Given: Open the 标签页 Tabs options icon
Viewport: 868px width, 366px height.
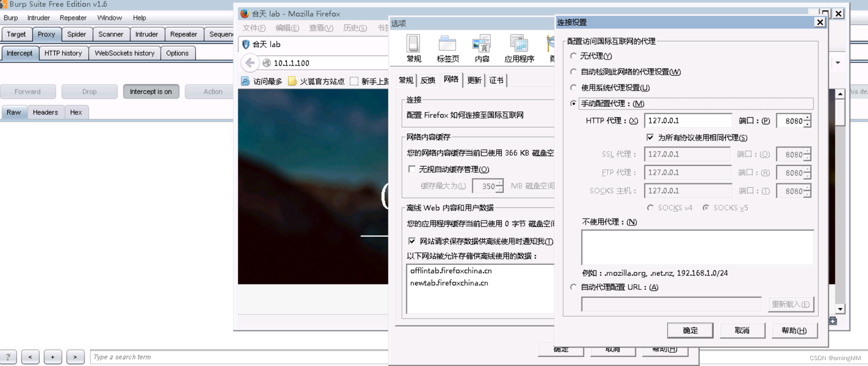Looking at the screenshot, I should point(447,48).
